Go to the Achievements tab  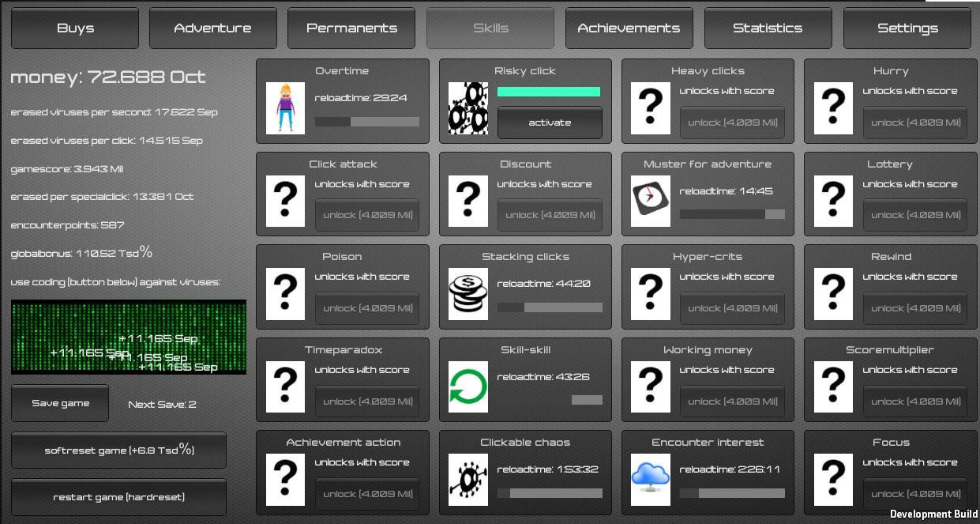[x=629, y=28]
